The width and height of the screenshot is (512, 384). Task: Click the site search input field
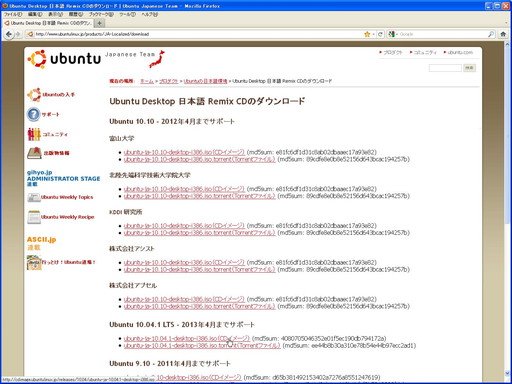[x=445, y=68]
